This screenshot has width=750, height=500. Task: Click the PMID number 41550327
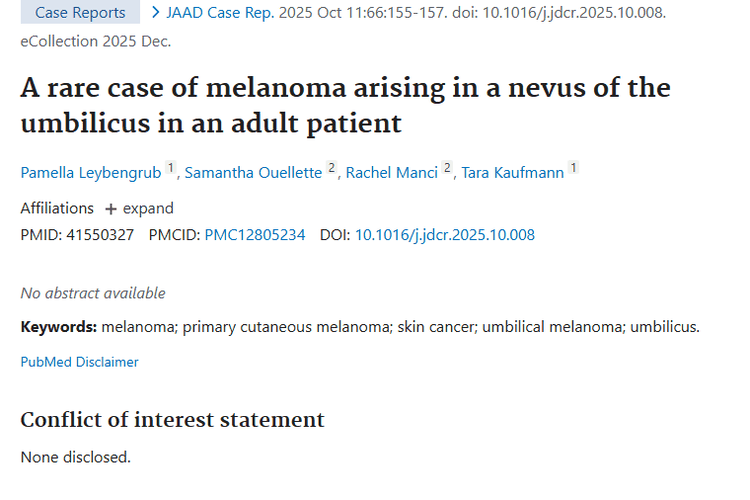[x=99, y=235]
